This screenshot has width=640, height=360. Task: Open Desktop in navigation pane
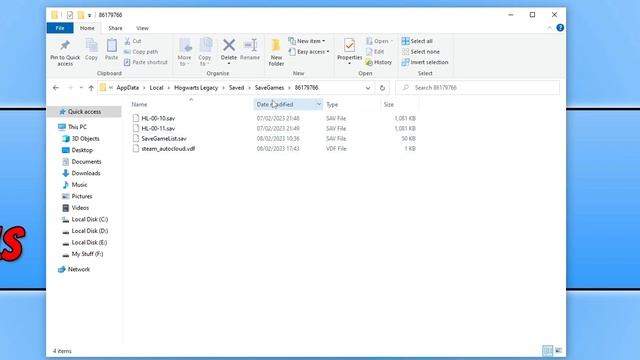82,150
